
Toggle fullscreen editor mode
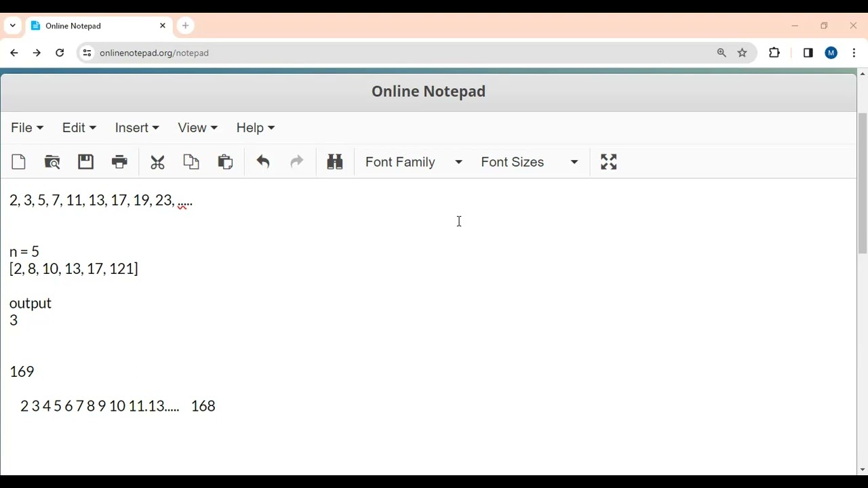pos(609,162)
